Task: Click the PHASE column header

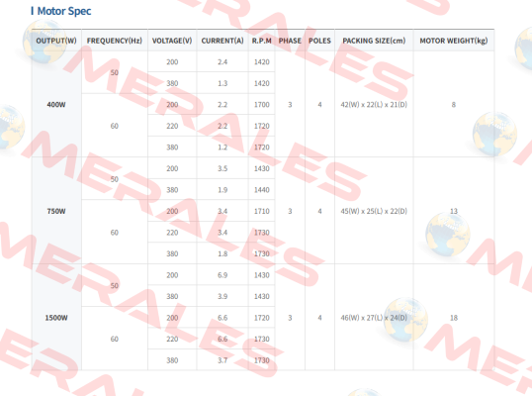Action: pyautogui.click(x=290, y=41)
